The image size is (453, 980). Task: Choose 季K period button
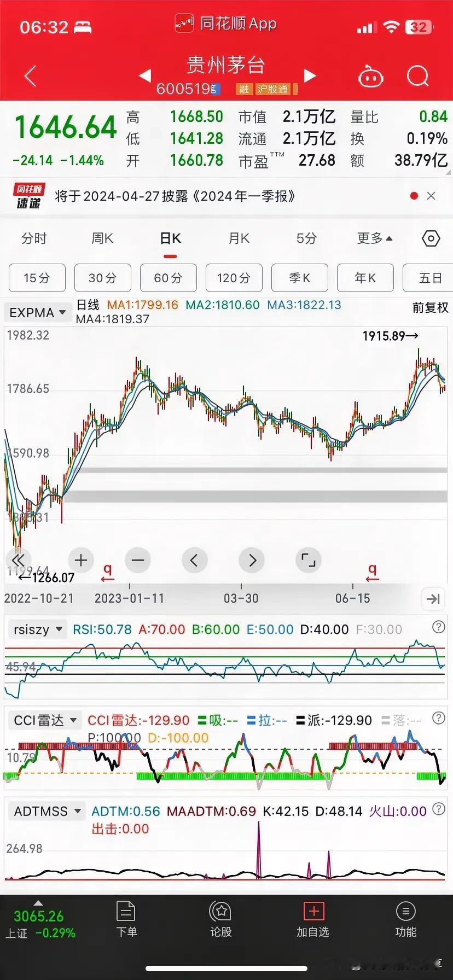(x=300, y=278)
